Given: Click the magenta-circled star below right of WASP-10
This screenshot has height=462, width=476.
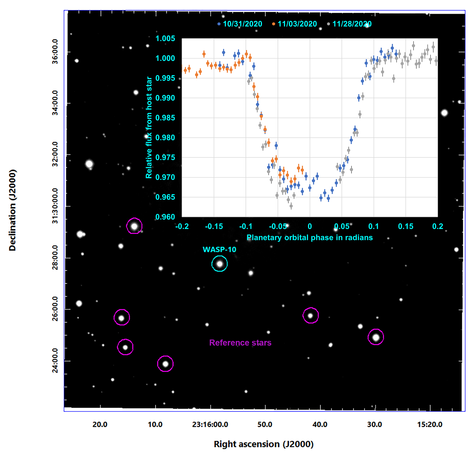Looking at the screenshot, I should [x=310, y=316].
